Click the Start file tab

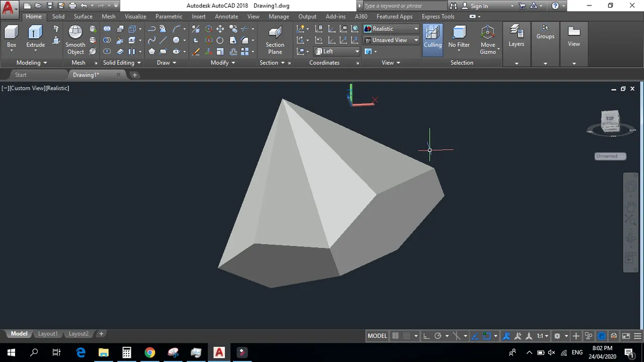[x=21, y=75]
